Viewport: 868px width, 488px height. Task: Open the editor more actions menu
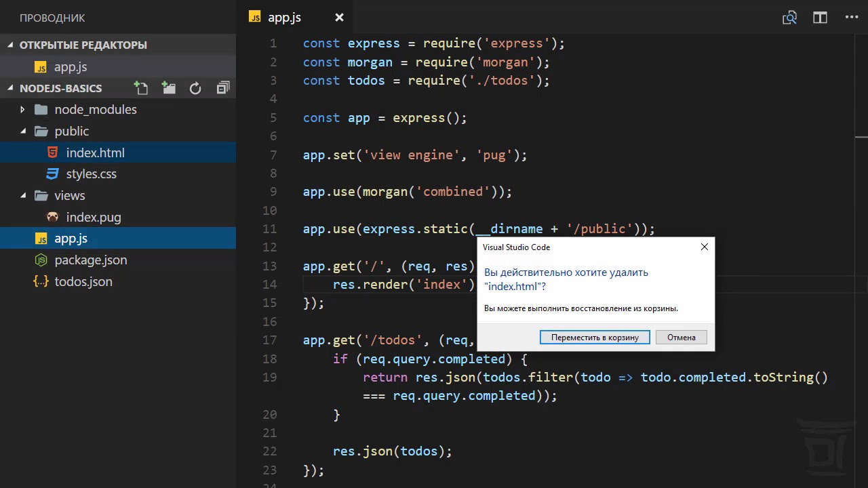851,18
